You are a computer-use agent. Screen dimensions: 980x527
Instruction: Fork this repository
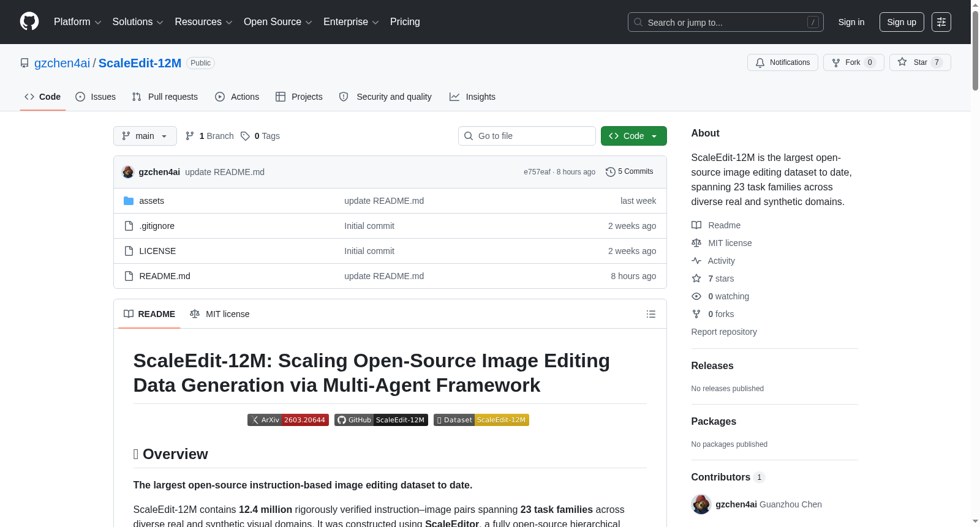[x=853, y=62]
